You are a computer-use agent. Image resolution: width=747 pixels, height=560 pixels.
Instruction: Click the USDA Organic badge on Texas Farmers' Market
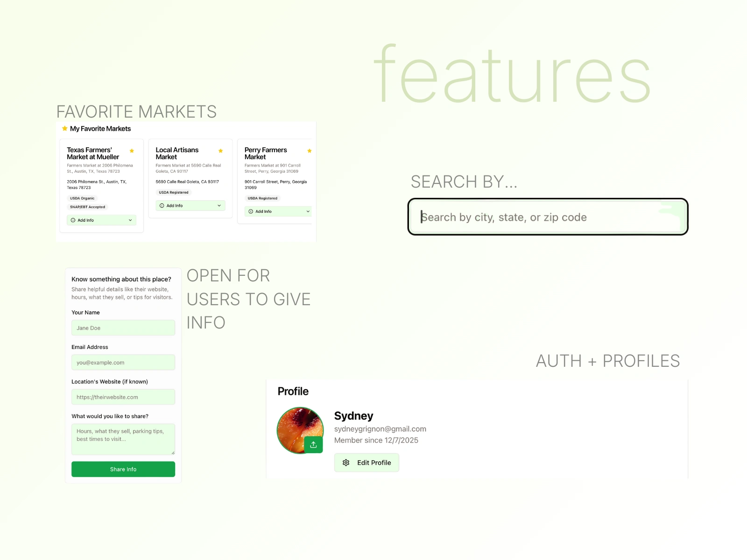click(82, 198)
